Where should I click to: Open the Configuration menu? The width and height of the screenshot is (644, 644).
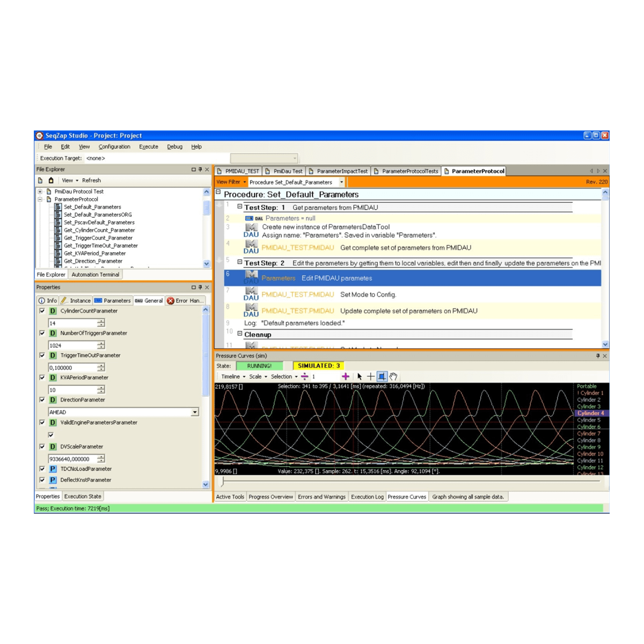tap(114, 147)
